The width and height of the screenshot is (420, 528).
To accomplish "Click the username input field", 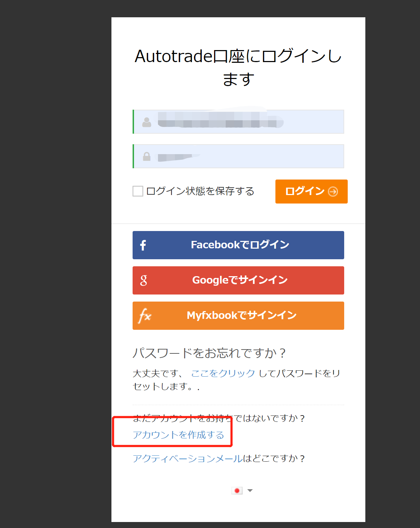I will [x=238, y=122].
